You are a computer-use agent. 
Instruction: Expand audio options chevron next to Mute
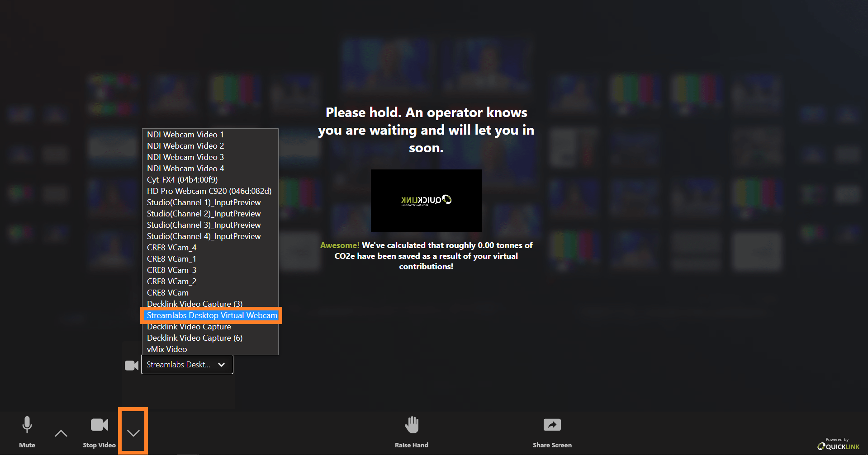click(x=61, y=433)
